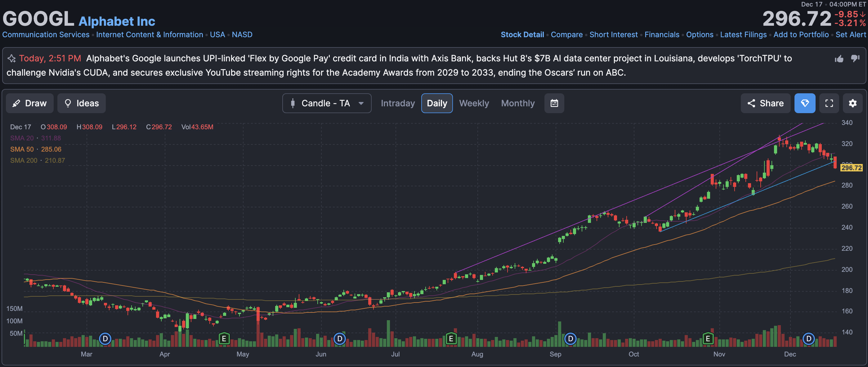The image size is (868, 367).
Task: Toggle the SMA 50 indicator label
Action: coord(22,149)
